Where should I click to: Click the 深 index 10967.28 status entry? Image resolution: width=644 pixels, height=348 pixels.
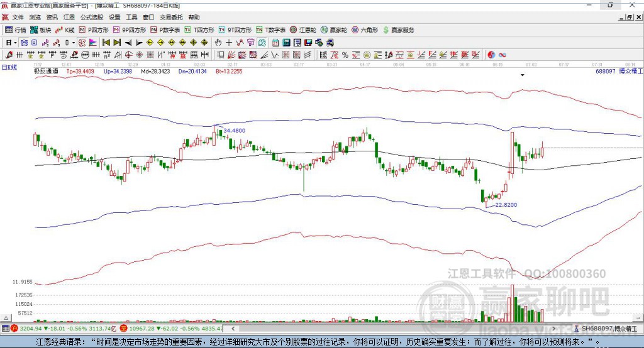[x=171, y=329]
